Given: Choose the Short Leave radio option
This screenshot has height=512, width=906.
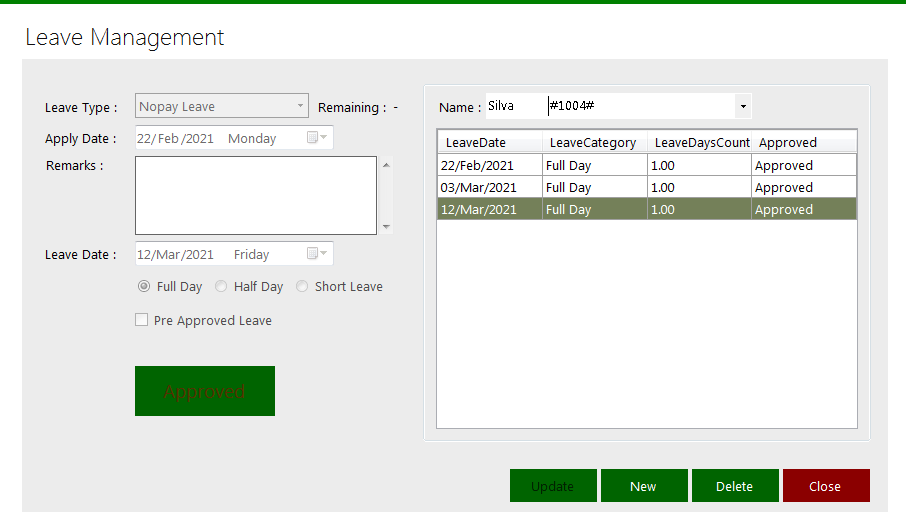Looking at the screenshot, I should tap(302, 286).
